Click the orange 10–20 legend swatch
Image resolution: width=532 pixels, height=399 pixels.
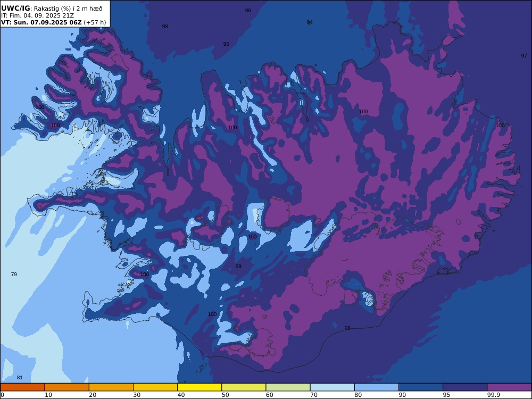(x=67, y=387)
